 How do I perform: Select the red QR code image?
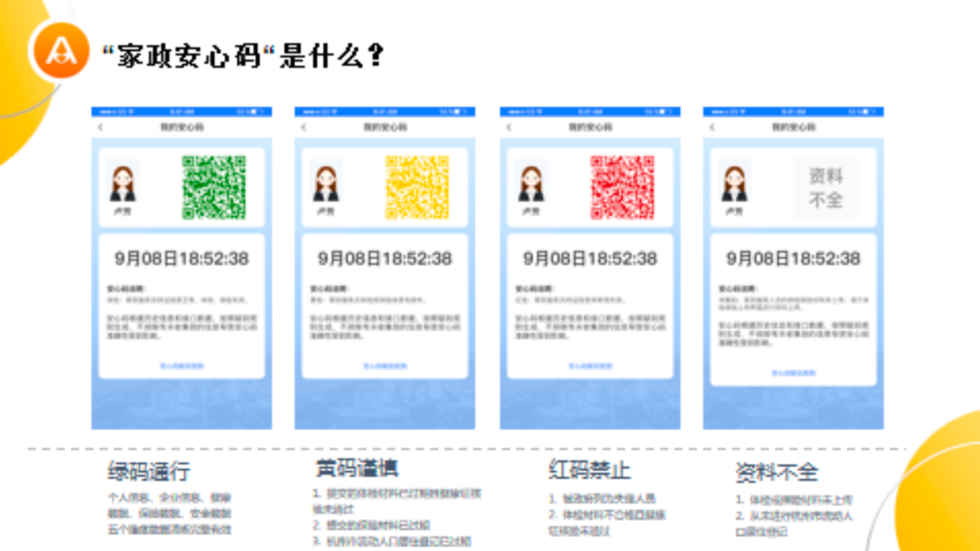(622, 186)
